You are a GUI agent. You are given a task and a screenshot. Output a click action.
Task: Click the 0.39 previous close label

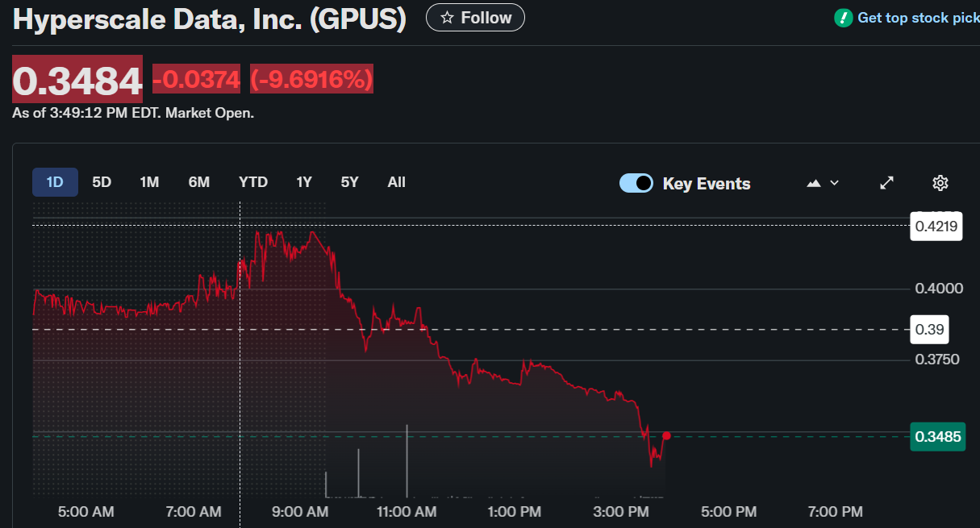tap(929, 330)
